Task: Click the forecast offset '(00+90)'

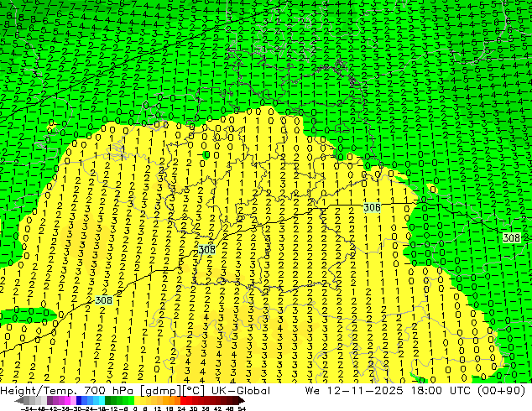Action: (501, 391)
